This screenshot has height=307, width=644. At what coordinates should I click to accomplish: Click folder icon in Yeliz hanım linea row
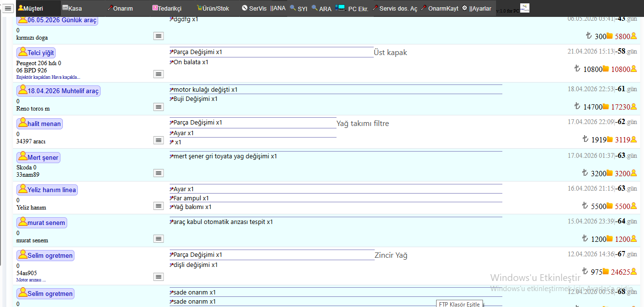click(x=610, y=206)
